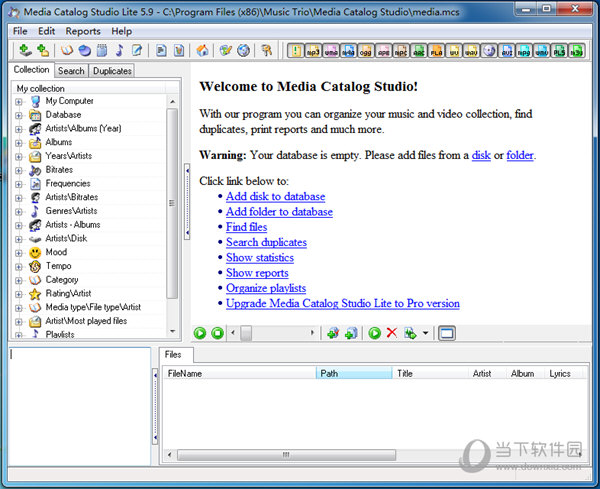Toggle the mpg file type filter
This screenshot has height=489, width=600.
[524, 51]
